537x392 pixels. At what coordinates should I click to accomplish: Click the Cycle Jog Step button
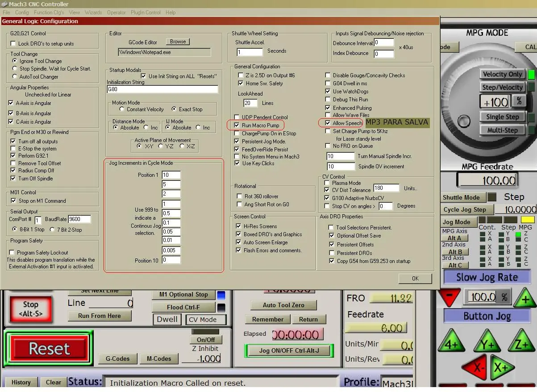point(467,209)
